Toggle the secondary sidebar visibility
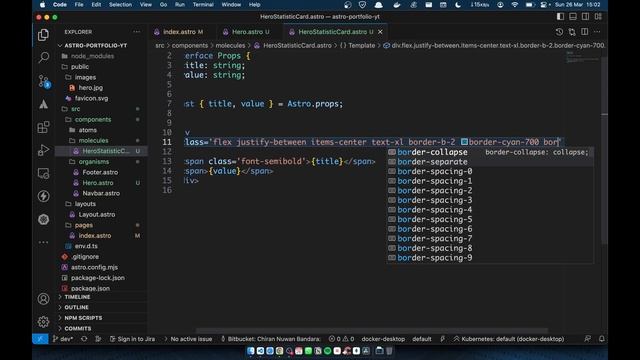This screenshot has width=640, height=360. click(x=585, y=17)
